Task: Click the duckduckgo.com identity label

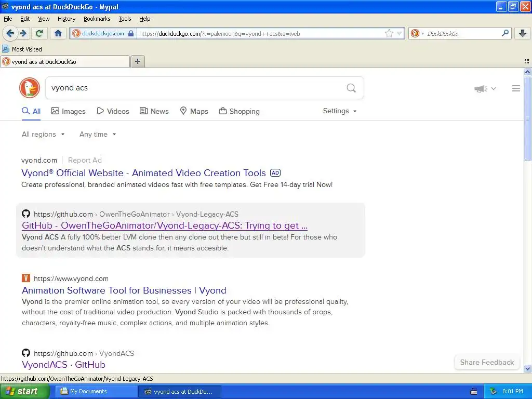Action: (x=103, y=33)
